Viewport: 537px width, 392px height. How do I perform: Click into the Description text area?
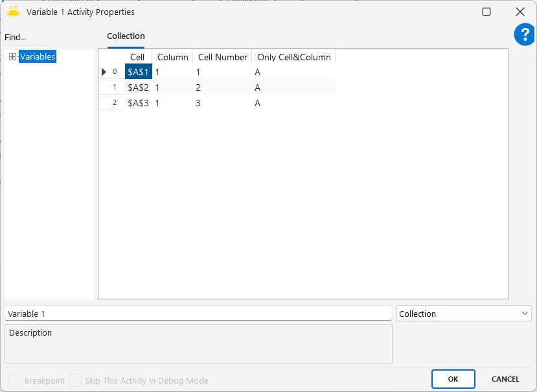(198, 343)
